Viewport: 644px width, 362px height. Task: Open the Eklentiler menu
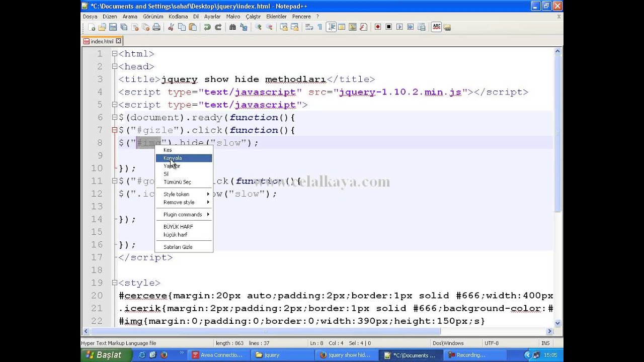pos(276,17)
